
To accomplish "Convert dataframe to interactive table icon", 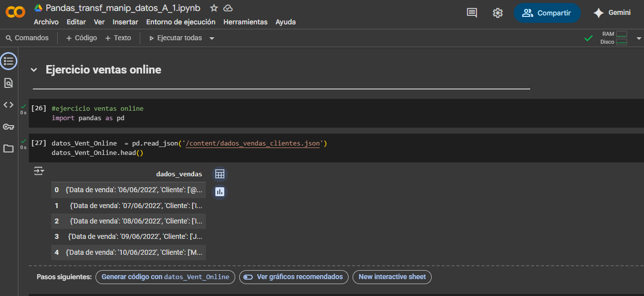I will 220,174.
